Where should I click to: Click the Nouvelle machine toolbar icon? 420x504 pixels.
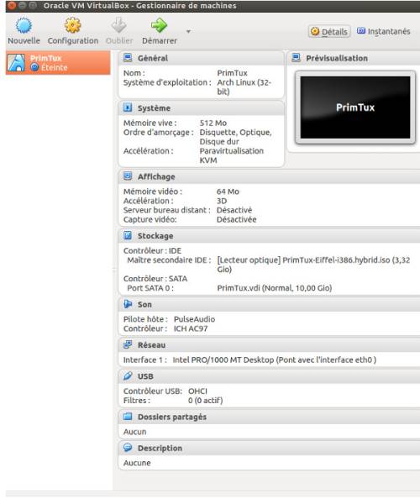[x=24, y=26]
